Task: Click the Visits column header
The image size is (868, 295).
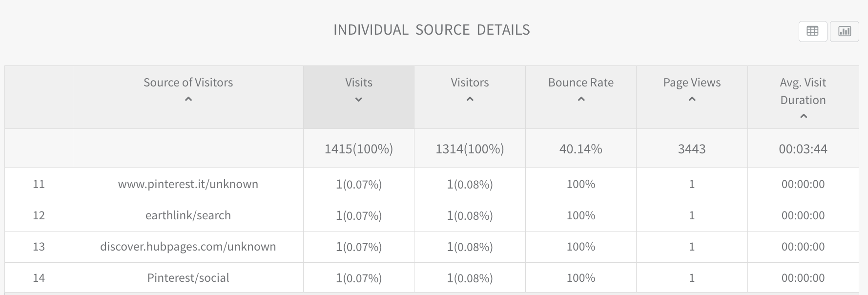Action: pos(359,83)
